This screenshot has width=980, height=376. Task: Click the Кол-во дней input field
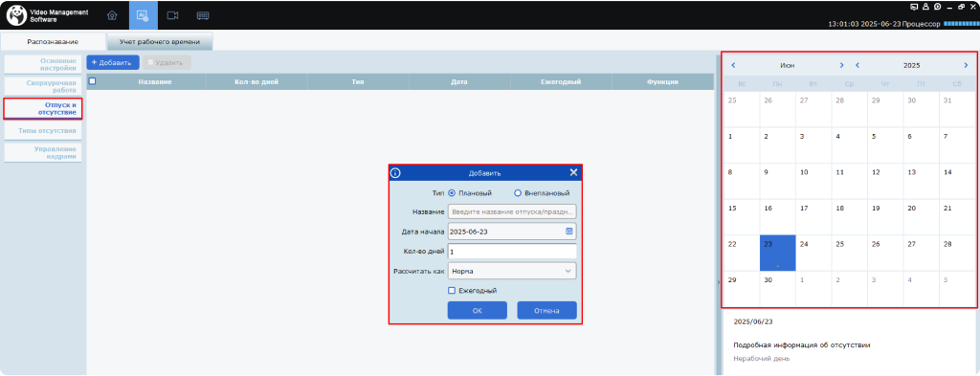512,251
